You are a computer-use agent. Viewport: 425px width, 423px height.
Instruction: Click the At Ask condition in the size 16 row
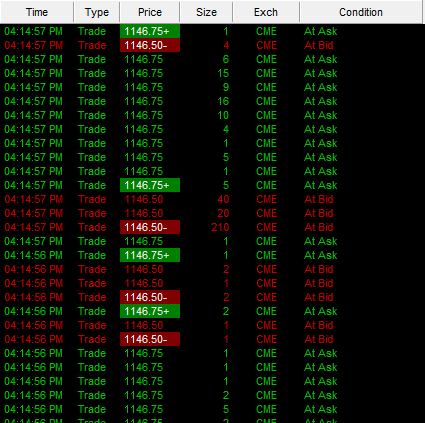[321, 101]
